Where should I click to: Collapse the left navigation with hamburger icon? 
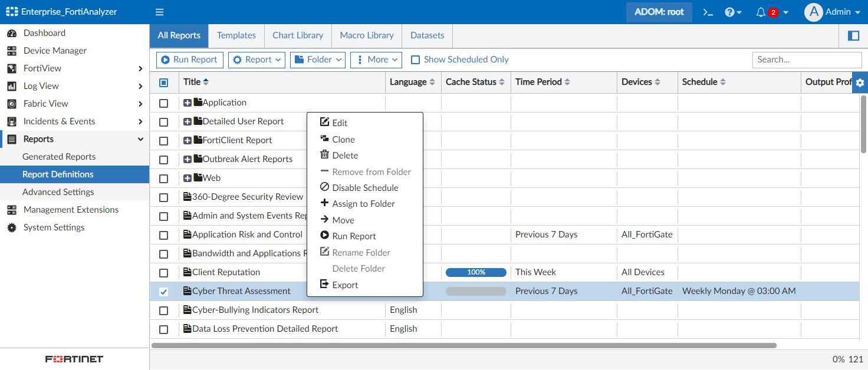159,12
